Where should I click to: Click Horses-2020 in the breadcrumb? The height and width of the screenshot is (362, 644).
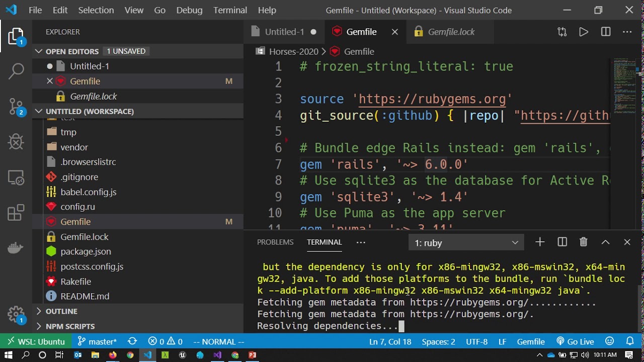293,52
